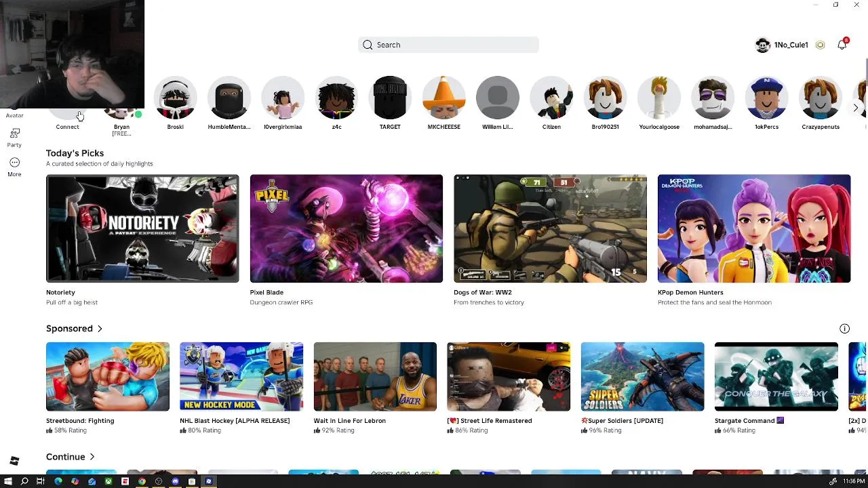Open Windows taskbar search
Screen dimensions: 868x488
click(x=24, y=481)
